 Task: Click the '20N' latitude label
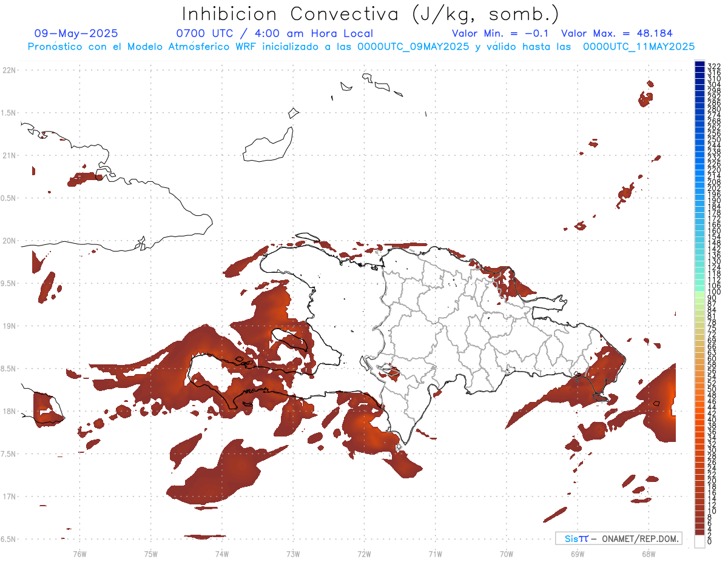pyautogui.click(x=9, y=241)
